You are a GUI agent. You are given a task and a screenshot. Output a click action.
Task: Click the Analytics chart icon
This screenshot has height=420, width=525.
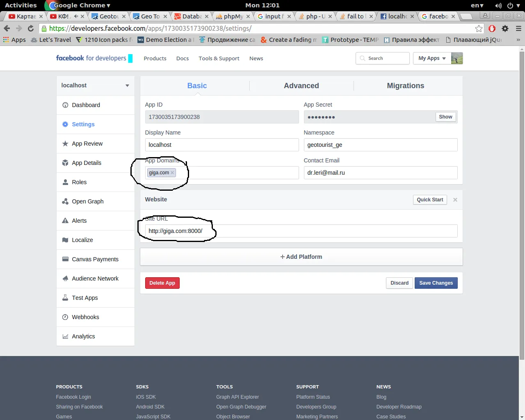pyautogui.click(x=65, y=336)
